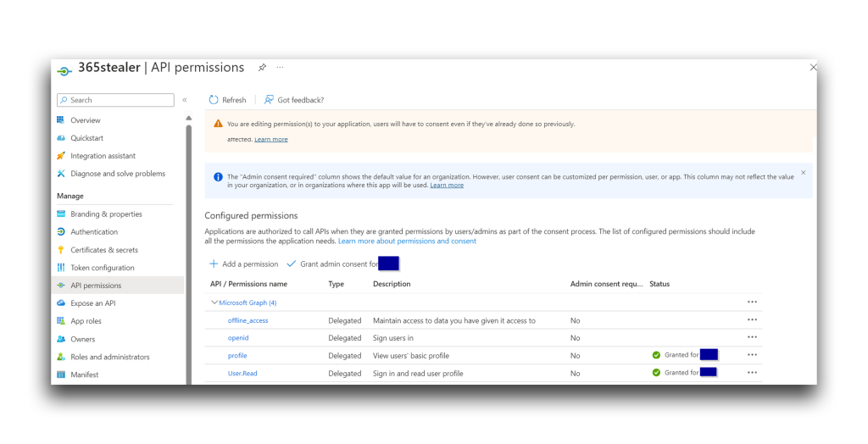Viewport: 868px width, 444px height.
Task: Select Token configuration menu item
Action: [103, 268]
